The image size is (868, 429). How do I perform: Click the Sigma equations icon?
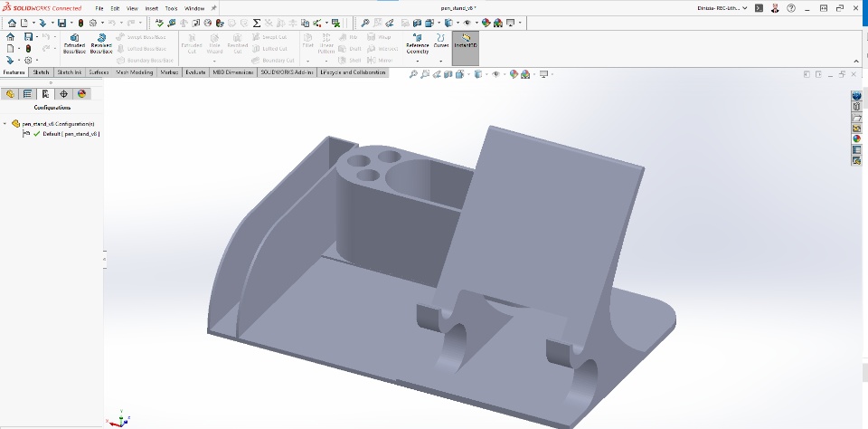(x=256, y=23)
